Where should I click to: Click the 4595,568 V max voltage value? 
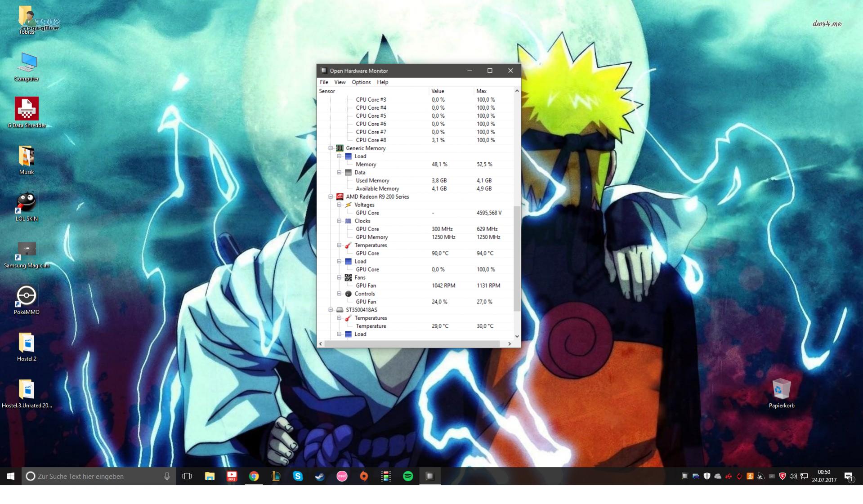[x=489, y=213]
